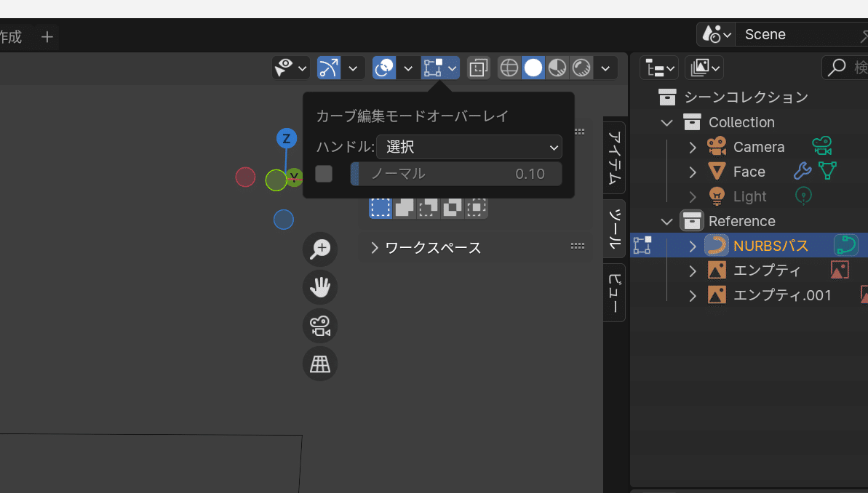868x493 pixels.
Task: Select intersect selection mode icon
Action: [x=476, y=207]
